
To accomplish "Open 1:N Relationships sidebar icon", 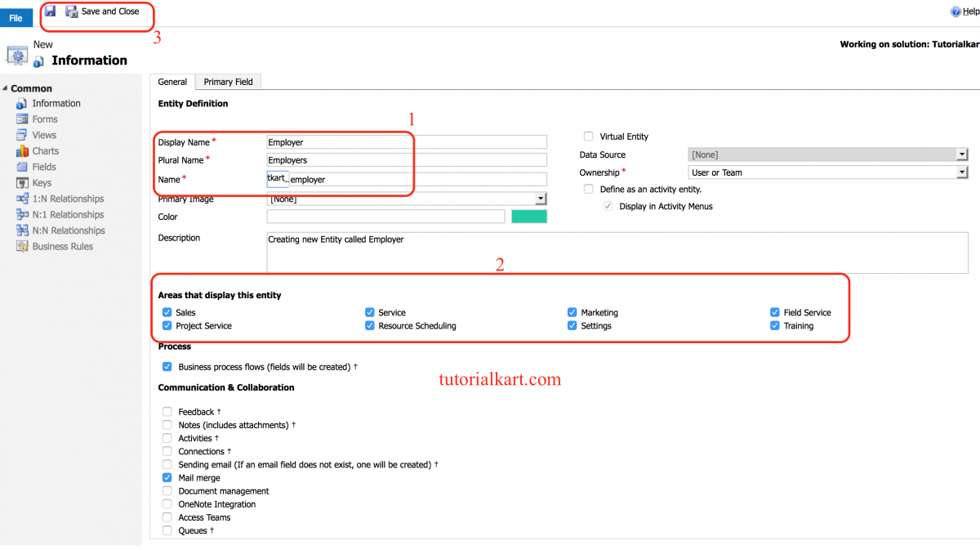I will [x=22, y=199].
